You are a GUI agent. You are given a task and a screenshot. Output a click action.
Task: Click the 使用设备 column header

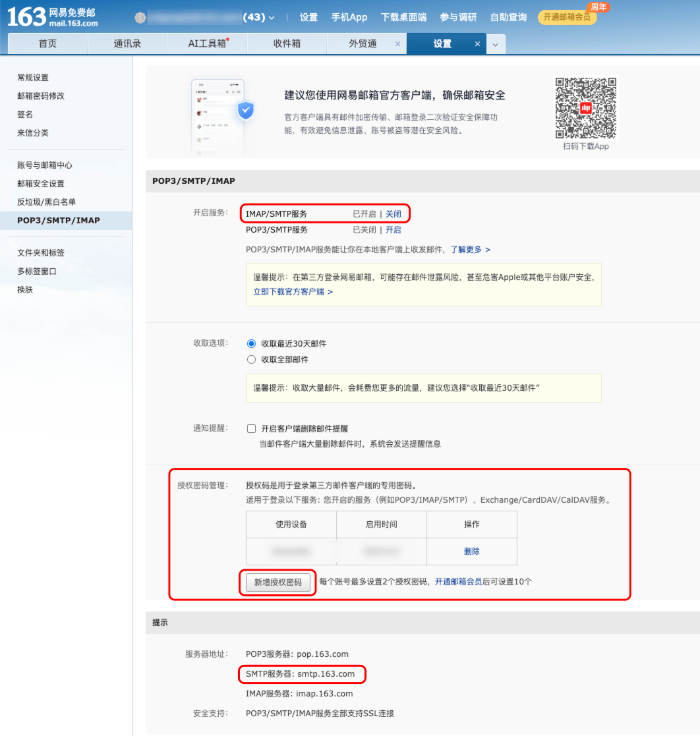click(x=291, y=524)
